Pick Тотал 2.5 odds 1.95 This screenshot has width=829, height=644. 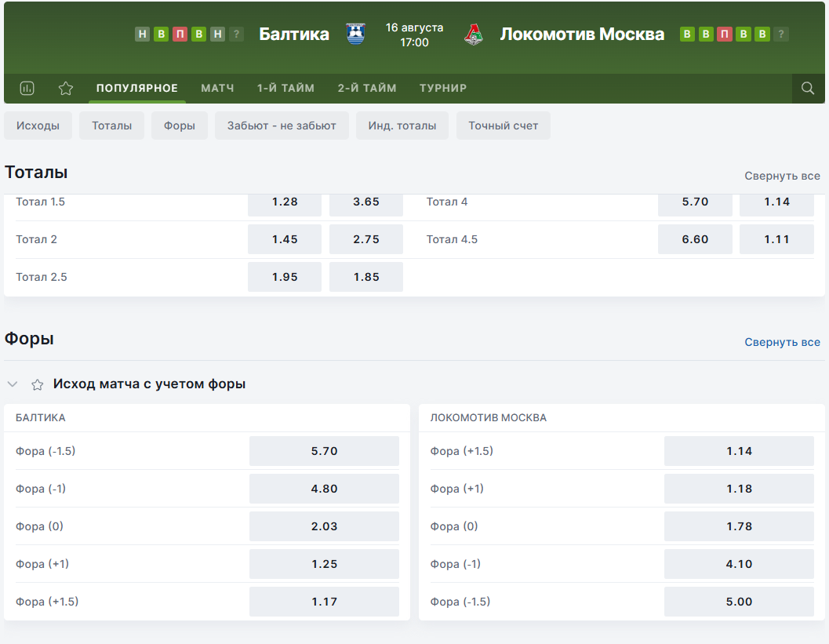point(285,277)
